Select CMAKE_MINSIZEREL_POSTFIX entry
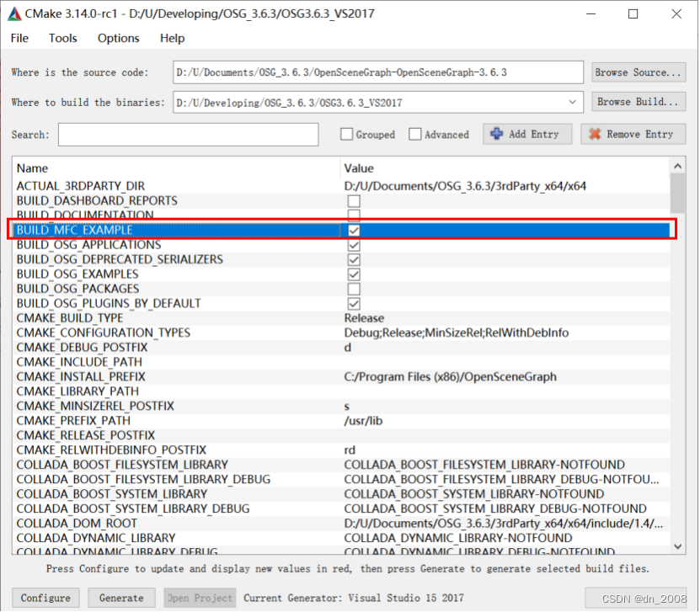Viewport: 700px width, 612px height. pyautogui.click(x=95, y=407)
